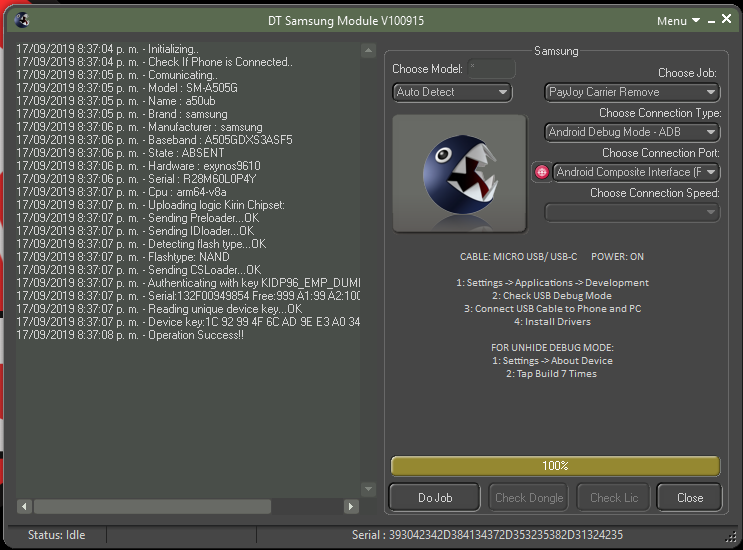Click the 'Baseband : A505GDXS3ASF5' log line
The height and width of the screenshot is (550, 743).
point(154,140)
